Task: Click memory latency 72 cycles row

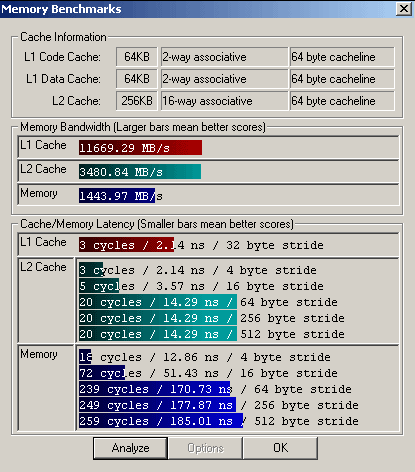Action: point(208,373)
